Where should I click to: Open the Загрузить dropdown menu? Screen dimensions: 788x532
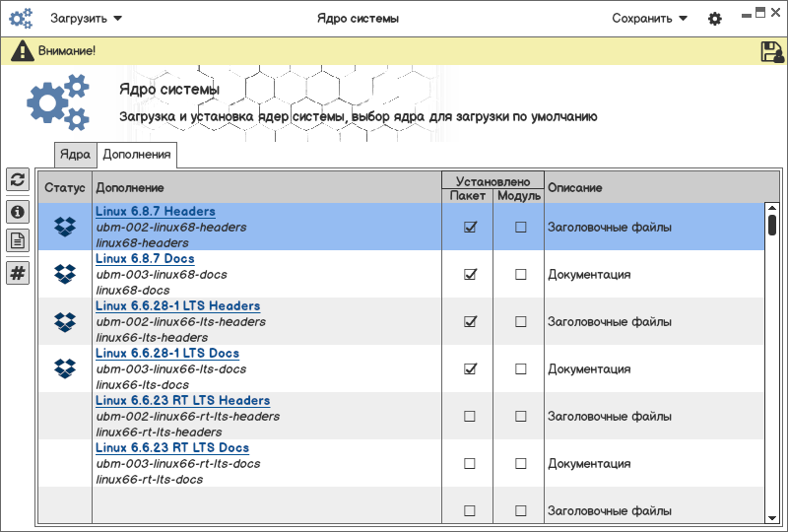point(87,18)
